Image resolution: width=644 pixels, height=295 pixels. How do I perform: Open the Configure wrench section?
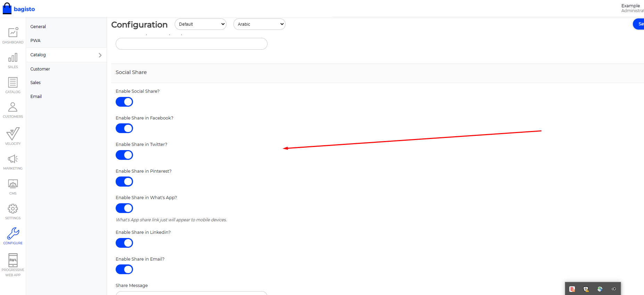tap(13, 236)
